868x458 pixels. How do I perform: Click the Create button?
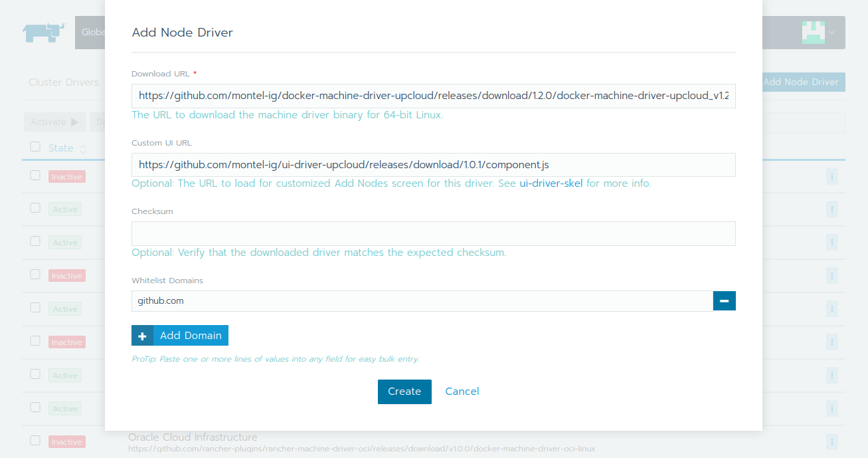click(404, 392)
